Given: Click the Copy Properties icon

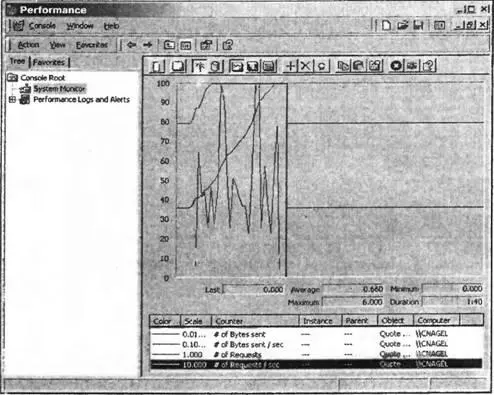Looking at the screenshot, I should (x=343, y=65).
